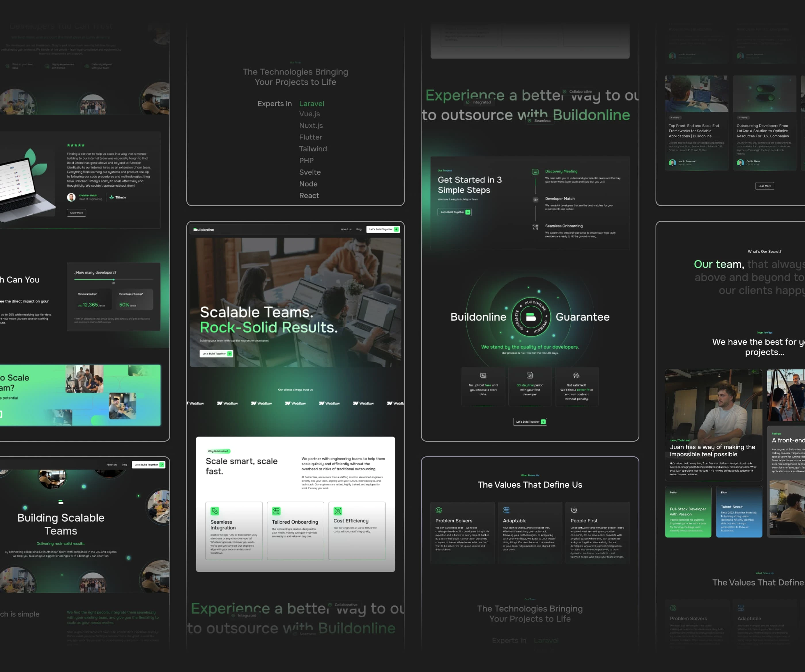Click the Adaptable icon beside People First card
The height and width of the screenshot is (672, 805).
(x=506, y=510)
